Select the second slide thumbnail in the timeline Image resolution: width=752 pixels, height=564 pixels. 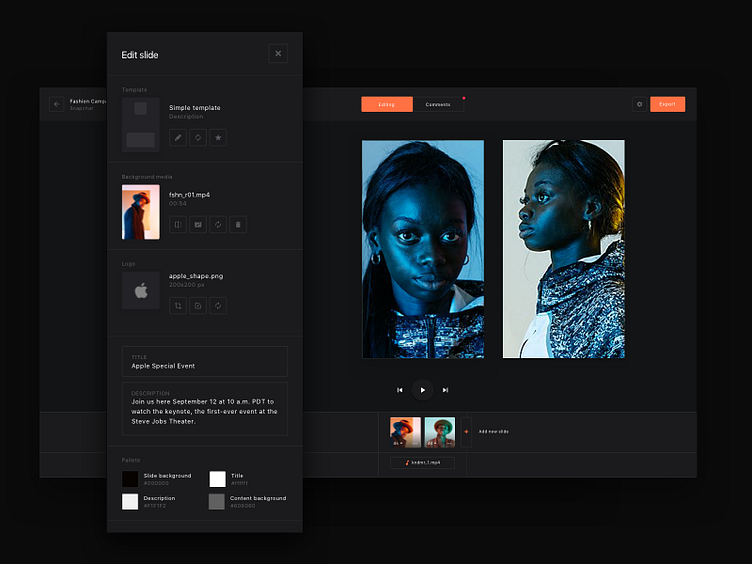(440, 432)
